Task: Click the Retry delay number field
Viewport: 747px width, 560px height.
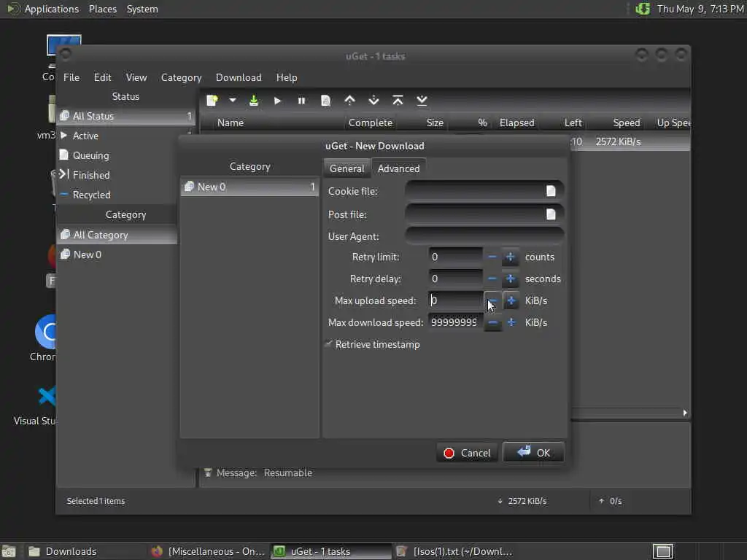Action: [x=455, y=279]
